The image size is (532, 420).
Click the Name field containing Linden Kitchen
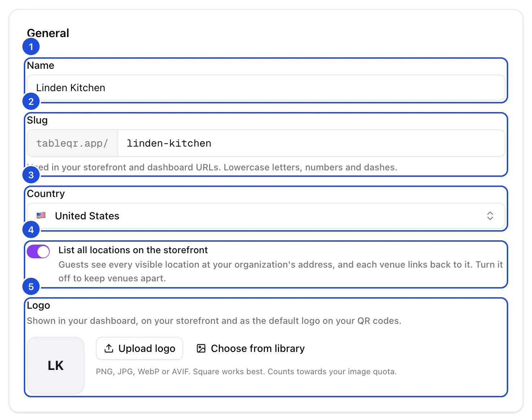pos(266,88)
